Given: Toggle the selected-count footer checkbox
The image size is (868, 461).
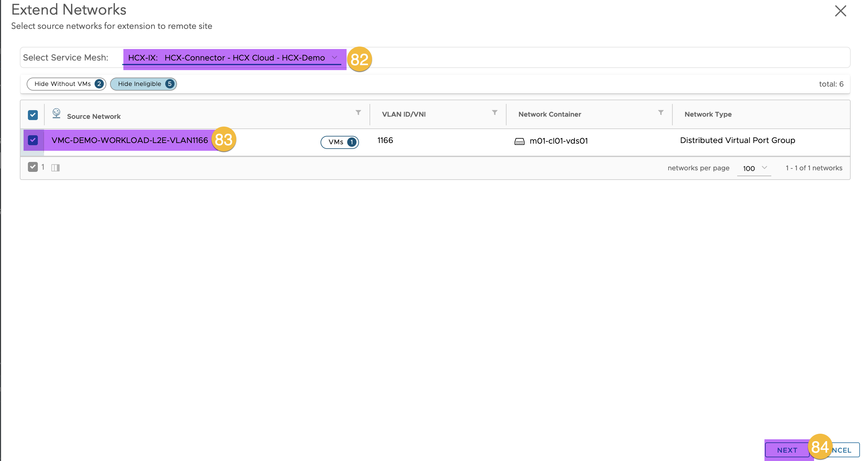Looking at the screenshot, I should click(x=33, y=167).
